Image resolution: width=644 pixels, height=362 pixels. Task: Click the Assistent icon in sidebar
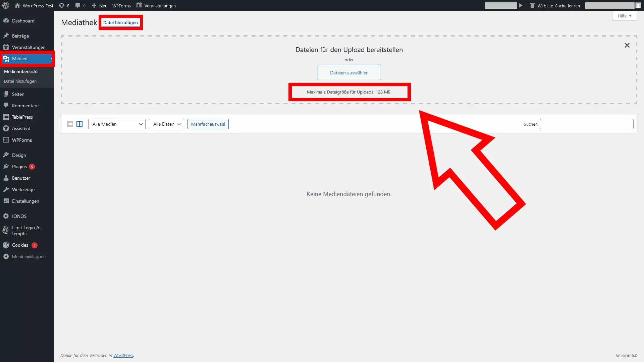6,128
